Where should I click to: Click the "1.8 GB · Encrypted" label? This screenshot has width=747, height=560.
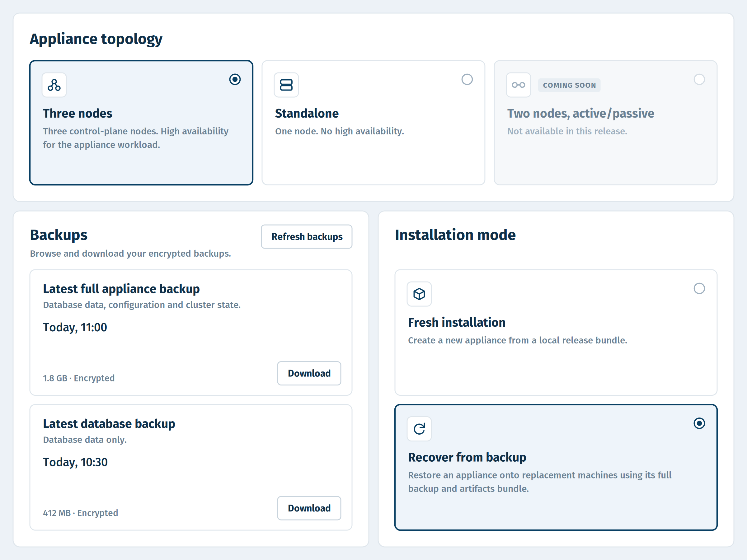pyautogui.click(x=79, y=378)
